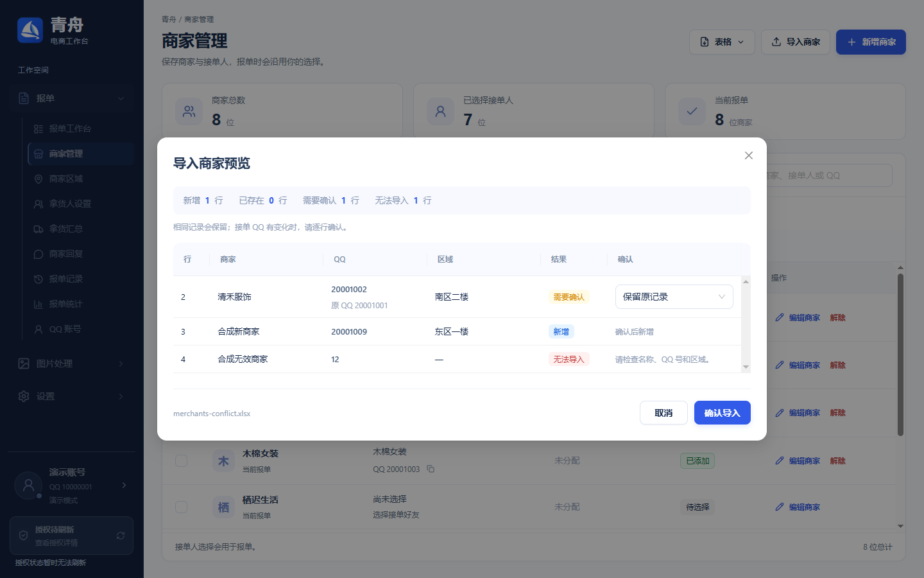Click the 栖迟生活 avatar tile

coord(223,507)
